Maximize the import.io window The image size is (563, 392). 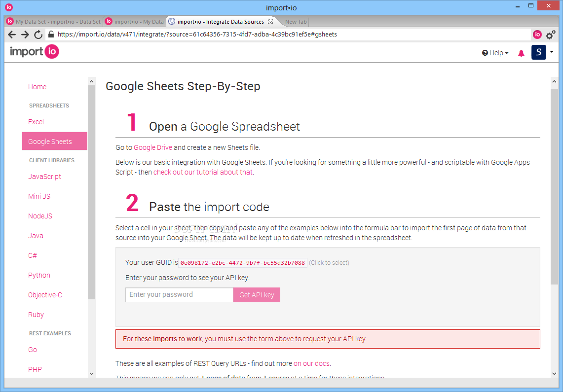pos(531,6)
